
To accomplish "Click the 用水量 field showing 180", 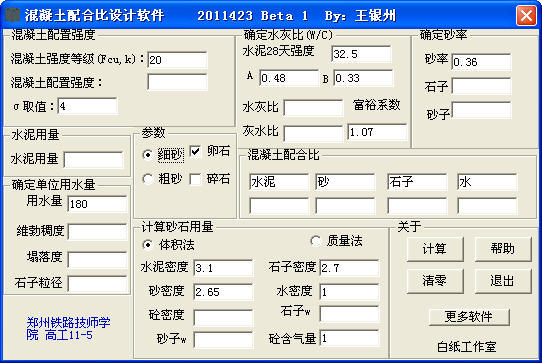I will [97, 204].
